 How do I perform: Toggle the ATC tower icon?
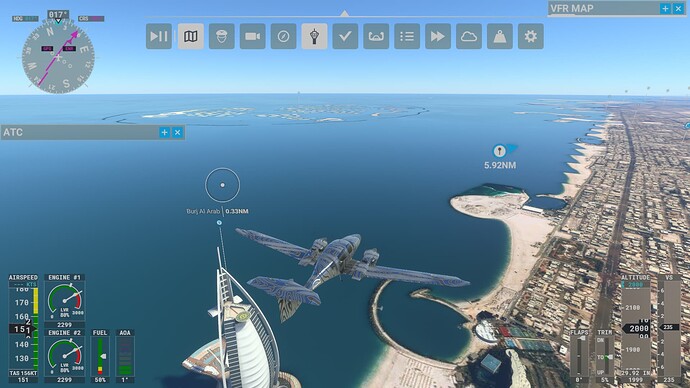click(314, 36)
